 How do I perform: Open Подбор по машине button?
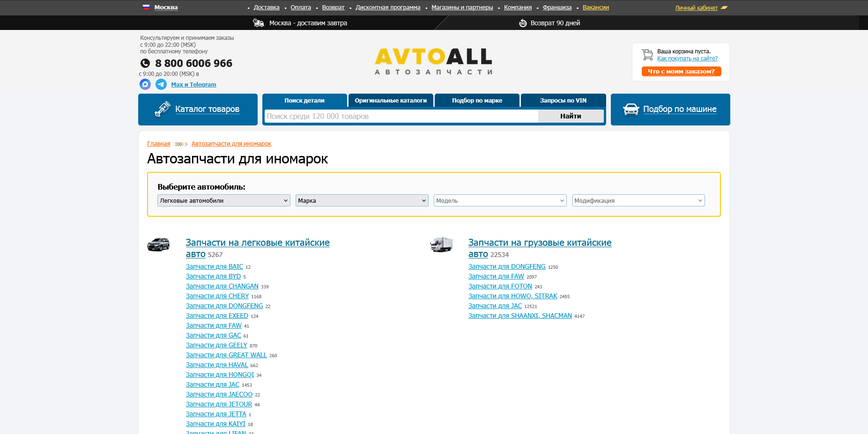click(x=670, y=110)
